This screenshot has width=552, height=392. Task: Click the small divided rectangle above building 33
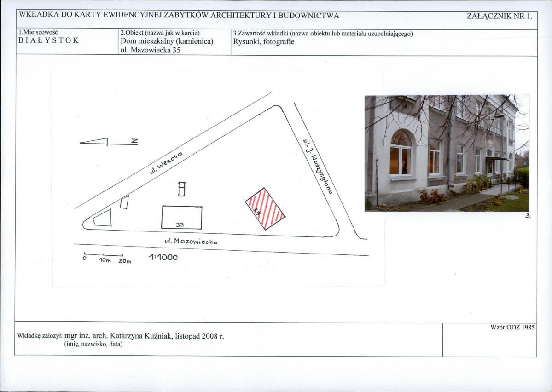(x=181, y=189)
